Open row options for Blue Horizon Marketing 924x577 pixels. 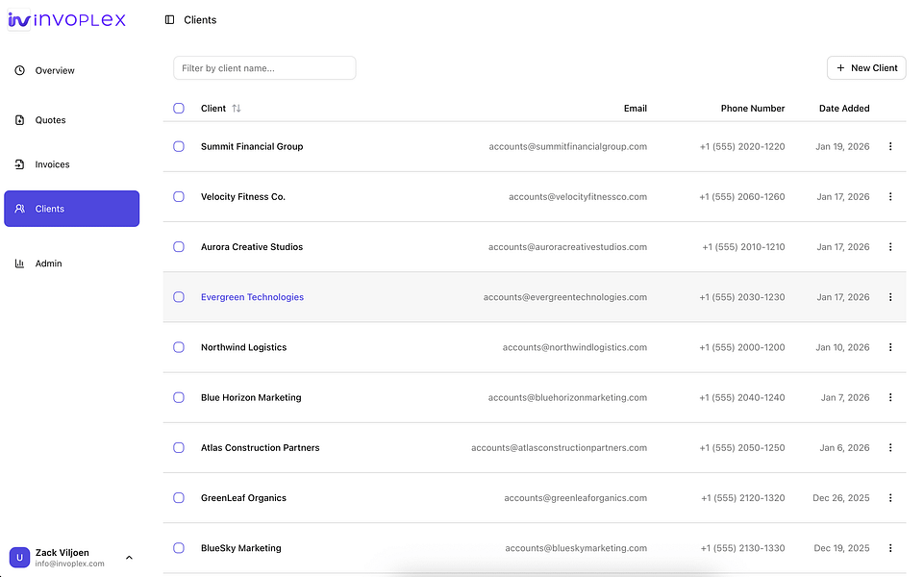pyautogui.click(x=890, y=397)
